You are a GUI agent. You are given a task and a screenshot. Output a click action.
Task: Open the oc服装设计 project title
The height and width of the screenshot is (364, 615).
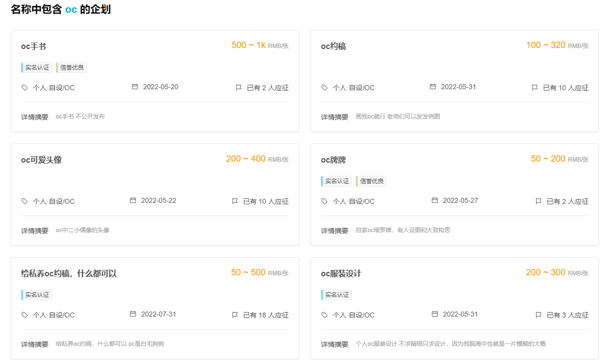click(x=341, y=274)
